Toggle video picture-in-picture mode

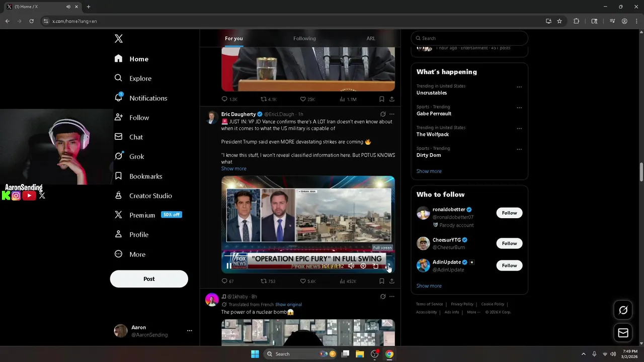375,266
